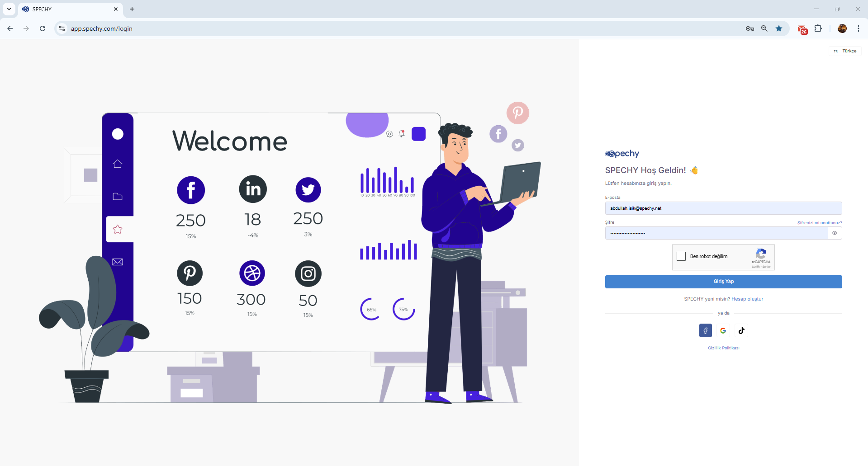
Task: Open the browser password manager key icon
Action: point(750,28)
